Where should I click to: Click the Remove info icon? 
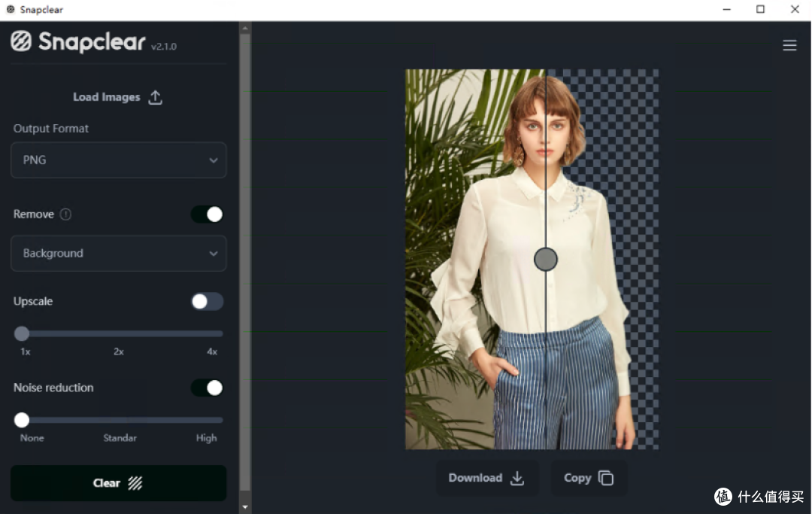tap(65, 214)
